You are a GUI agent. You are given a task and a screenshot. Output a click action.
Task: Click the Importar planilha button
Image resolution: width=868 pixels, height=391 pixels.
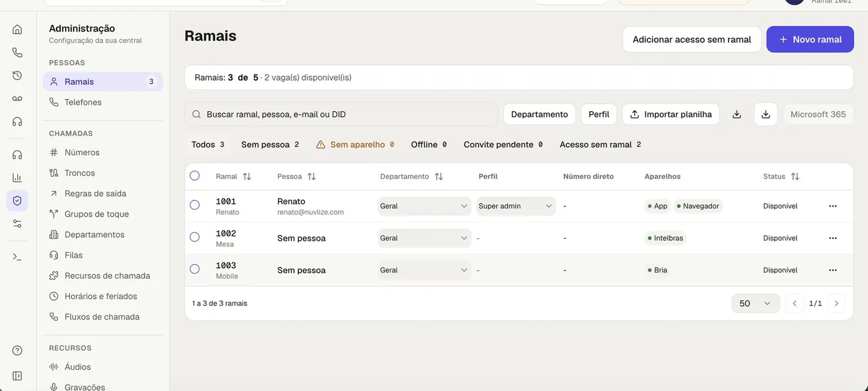[671, 114]
